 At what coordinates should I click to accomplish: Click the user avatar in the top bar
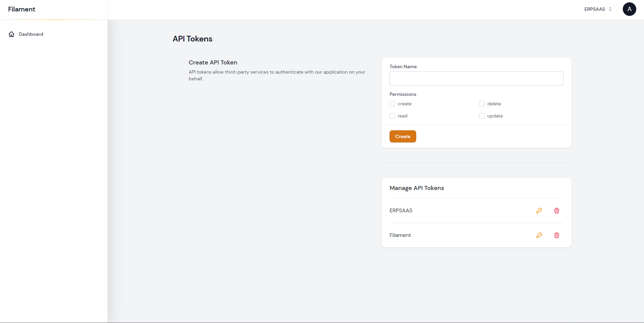tap(630, 9)
